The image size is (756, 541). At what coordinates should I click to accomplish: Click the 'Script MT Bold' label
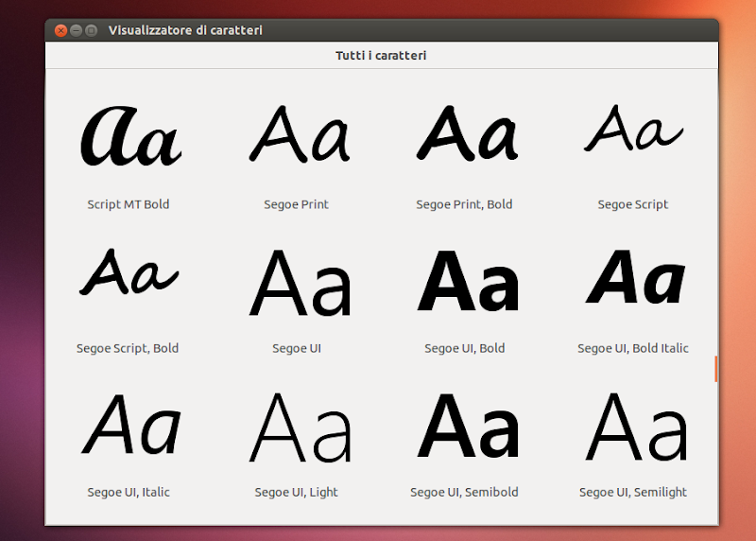(x=129, y=204)
